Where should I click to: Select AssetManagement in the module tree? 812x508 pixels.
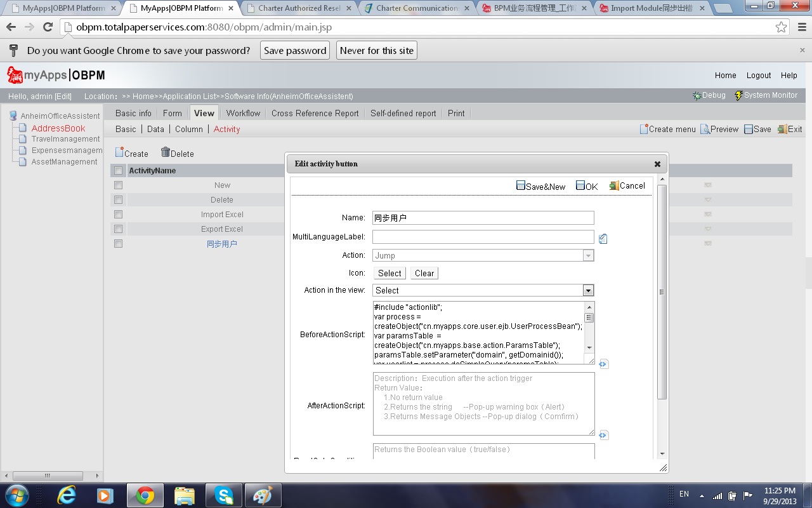point(65,162)
